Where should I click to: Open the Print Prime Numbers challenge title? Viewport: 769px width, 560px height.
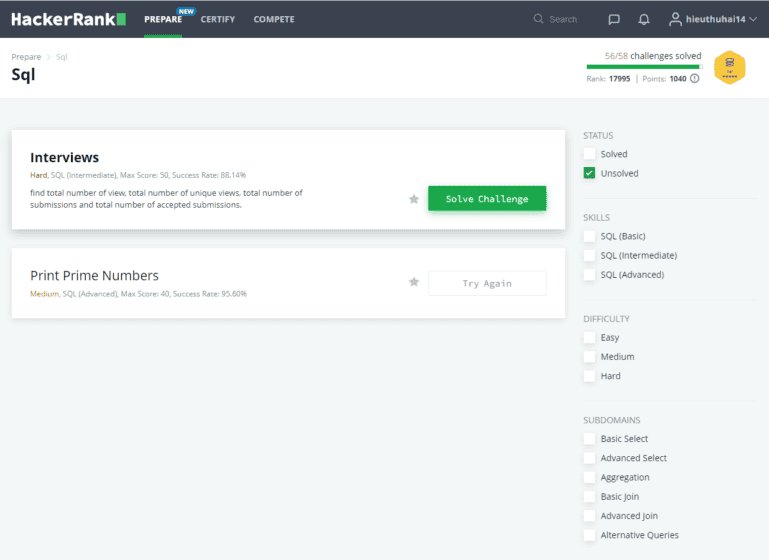click(x=94, y=276)
